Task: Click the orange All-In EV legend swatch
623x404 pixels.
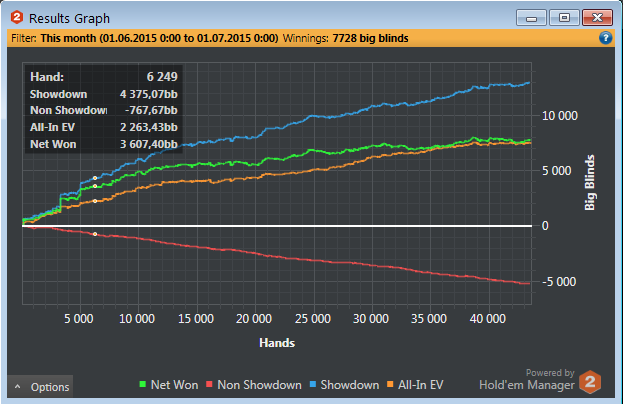Action: [x=390, y=385]
